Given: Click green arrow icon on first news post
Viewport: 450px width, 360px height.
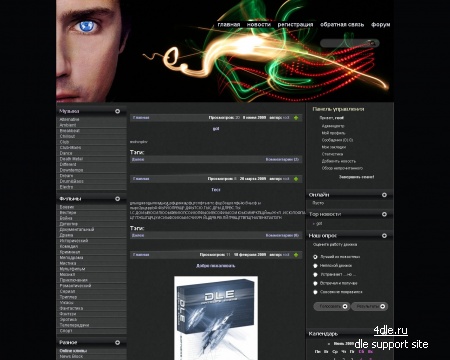Looking at the screenshot, I should [x=296, y=118].
